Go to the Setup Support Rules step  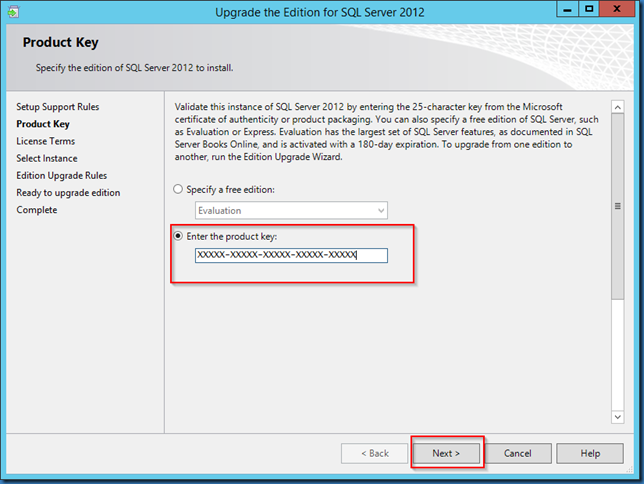pos(58,107)
